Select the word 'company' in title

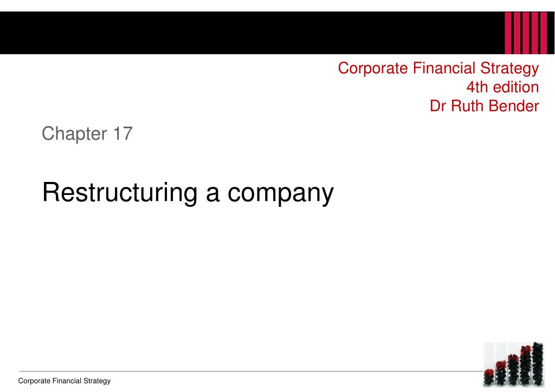click(280, 194)
